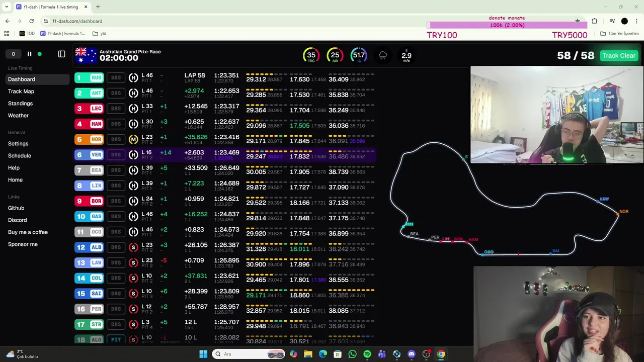The height and width of the screenshot is (362, 644).
Task: Collapse the sidebar with the panel icon
Action: point(62,54)
